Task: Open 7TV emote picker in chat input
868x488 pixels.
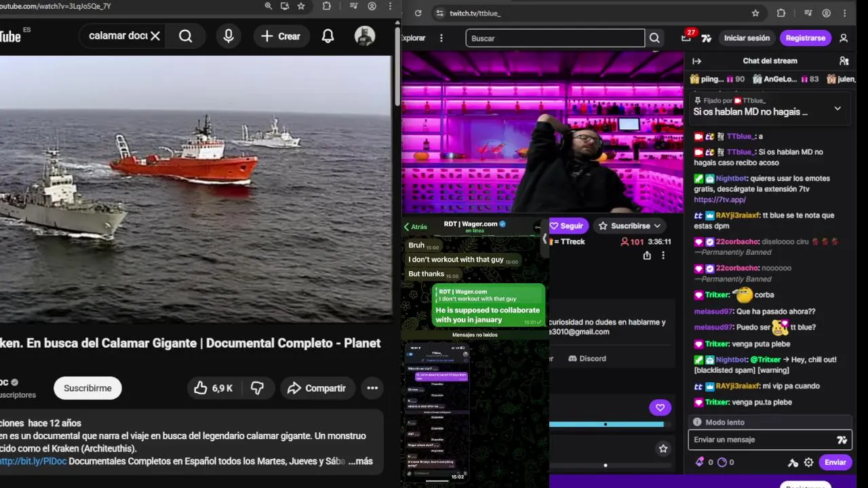Action: click(x=842, y=440)
